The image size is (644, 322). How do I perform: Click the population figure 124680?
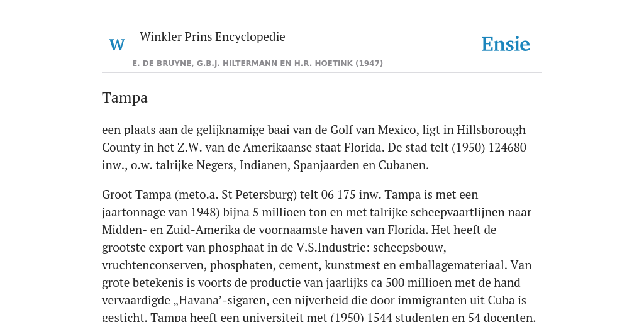[x=508, y=147]
